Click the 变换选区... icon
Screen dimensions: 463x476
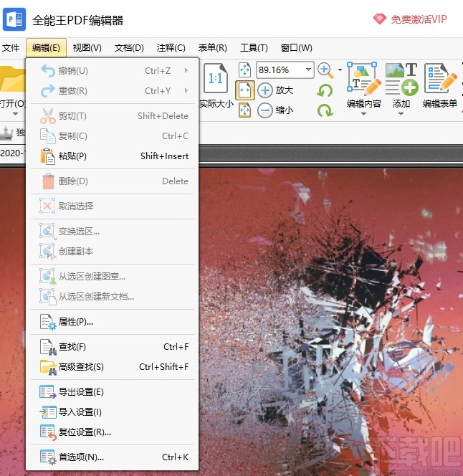click(x=48, y=232)
